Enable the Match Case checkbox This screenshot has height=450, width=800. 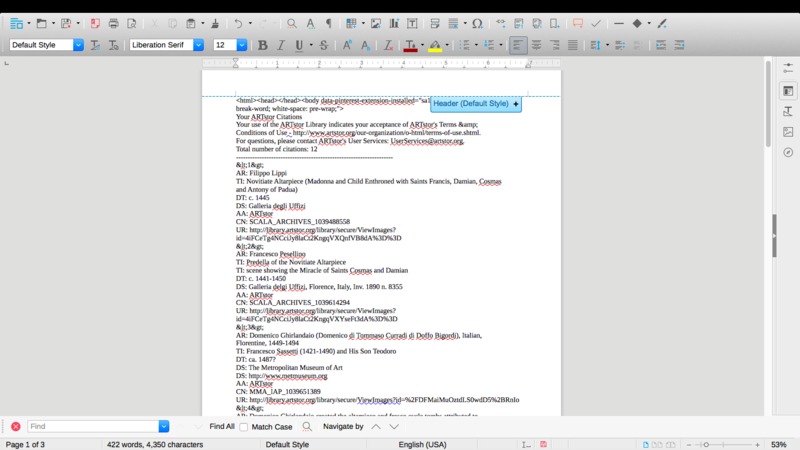tap(244, 427)
